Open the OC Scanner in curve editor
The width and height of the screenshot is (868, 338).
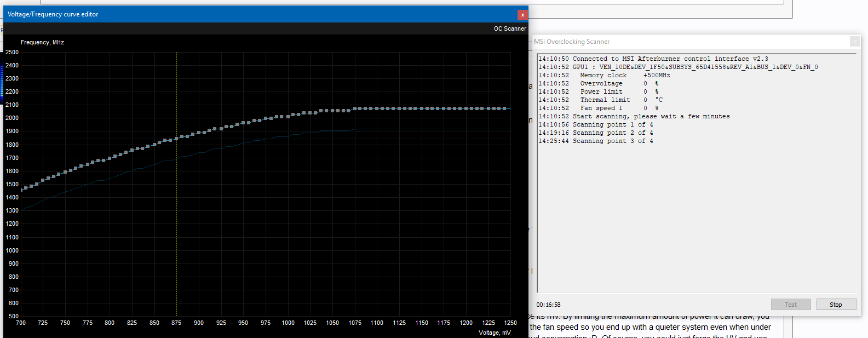pyautogui.click(x=510, y=28)
